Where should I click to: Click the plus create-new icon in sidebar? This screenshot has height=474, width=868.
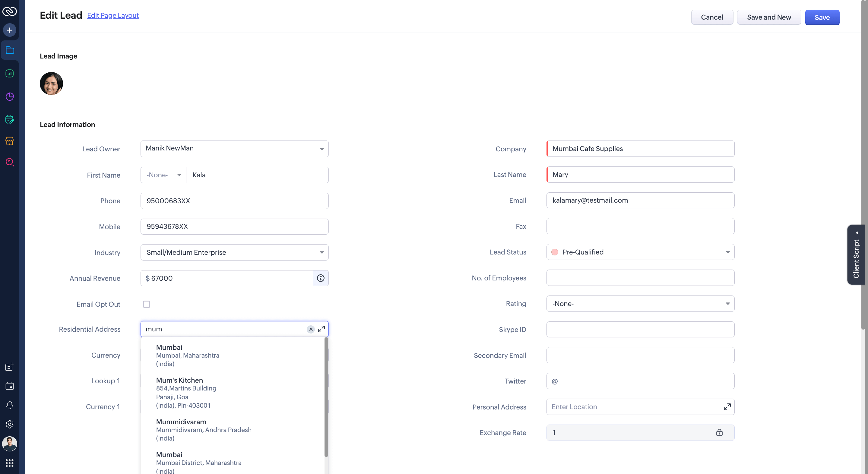pos(10,30)
